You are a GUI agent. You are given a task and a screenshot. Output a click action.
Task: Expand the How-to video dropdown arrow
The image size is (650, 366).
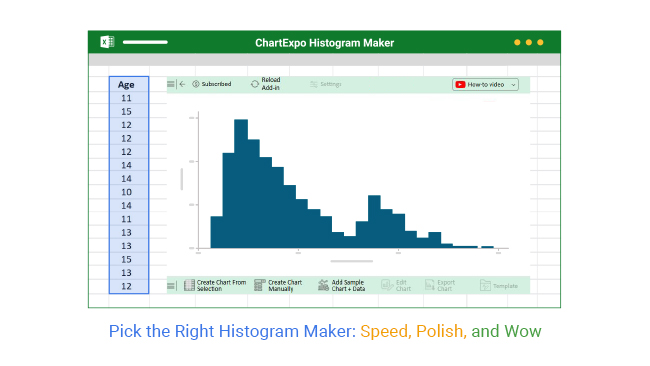[x=513, y=85]
